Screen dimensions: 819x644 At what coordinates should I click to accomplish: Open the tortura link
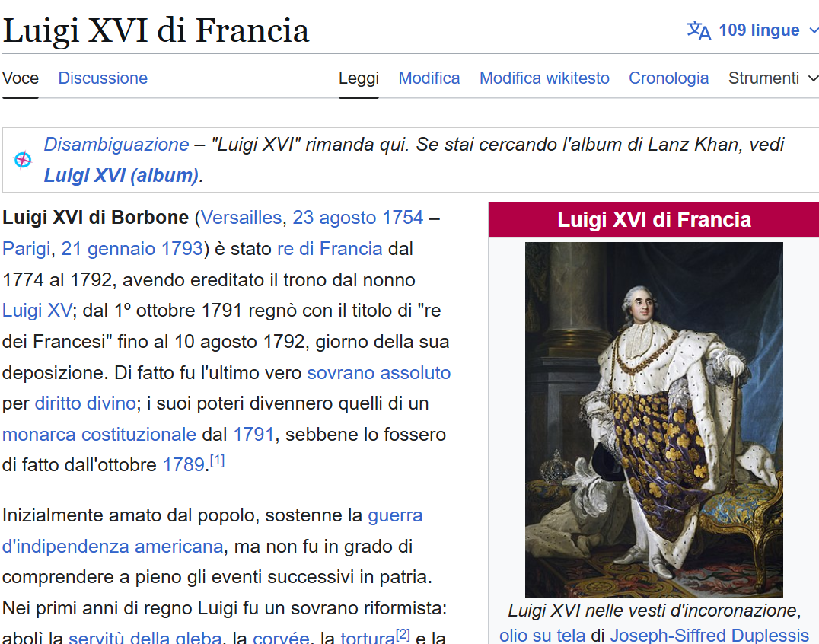pos(368,638)
